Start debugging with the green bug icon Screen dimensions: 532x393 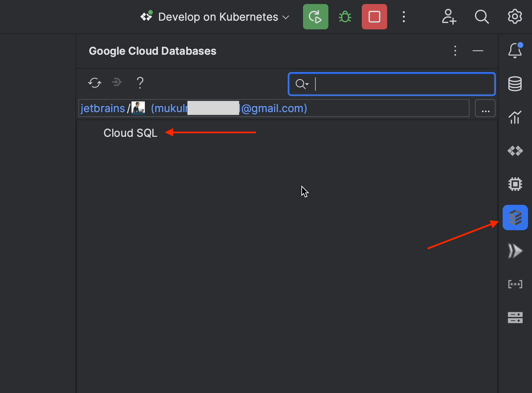tap(345, 17)
